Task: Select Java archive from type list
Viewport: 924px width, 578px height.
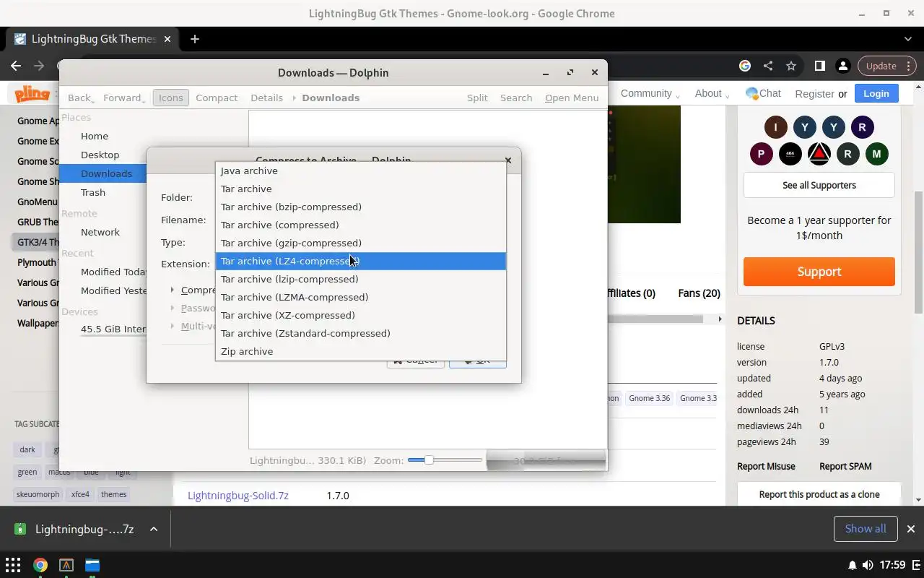Action: coord(361,171)
